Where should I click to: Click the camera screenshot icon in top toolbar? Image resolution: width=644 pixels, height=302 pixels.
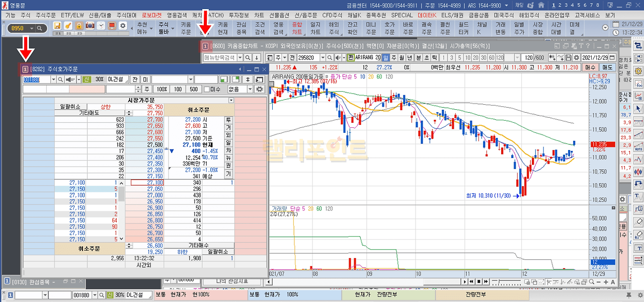(x=90, y=26)
